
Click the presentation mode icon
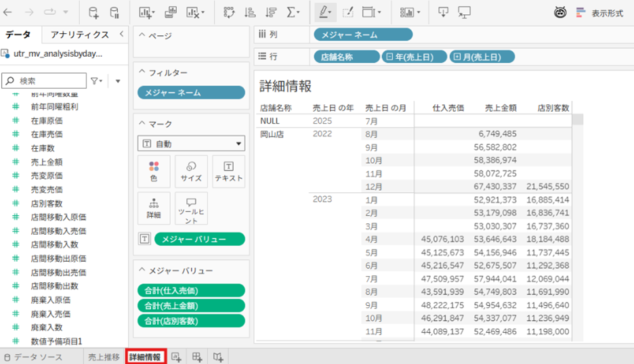click(x=464, y=13)
